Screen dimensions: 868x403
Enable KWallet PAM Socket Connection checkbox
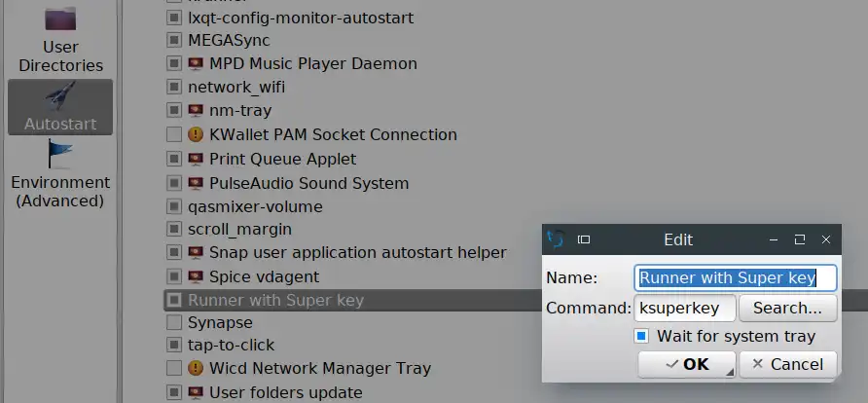click(173, 134)
